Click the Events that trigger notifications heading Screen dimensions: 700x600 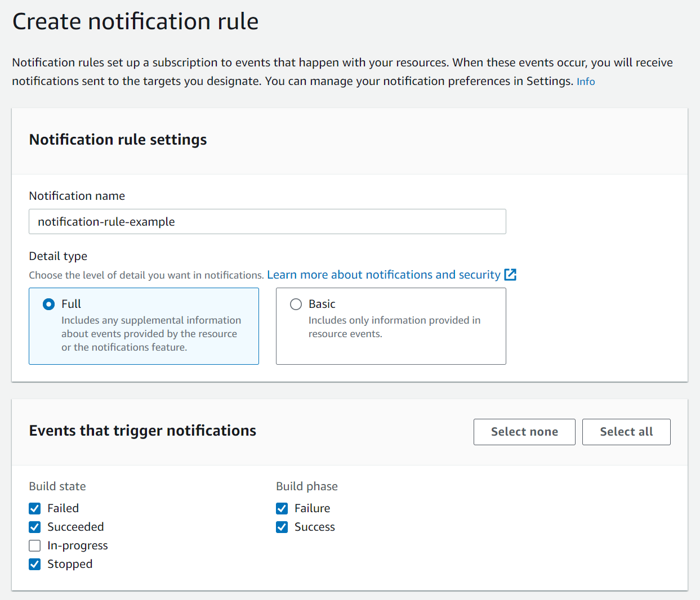click(x=142, y=431)
